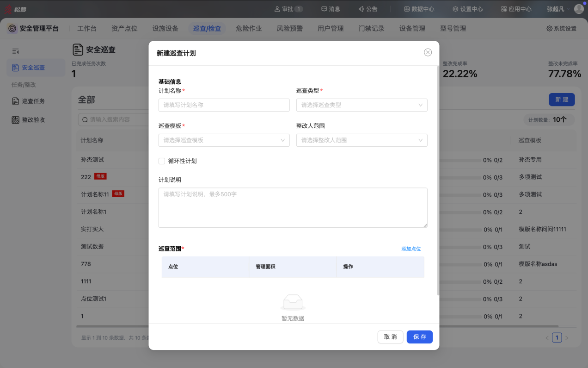The height and width of the screenshot is (368, 588).
Task: Open 消息 messages icon in top bar
Action: pyautogui.click(x=325, y=9)
